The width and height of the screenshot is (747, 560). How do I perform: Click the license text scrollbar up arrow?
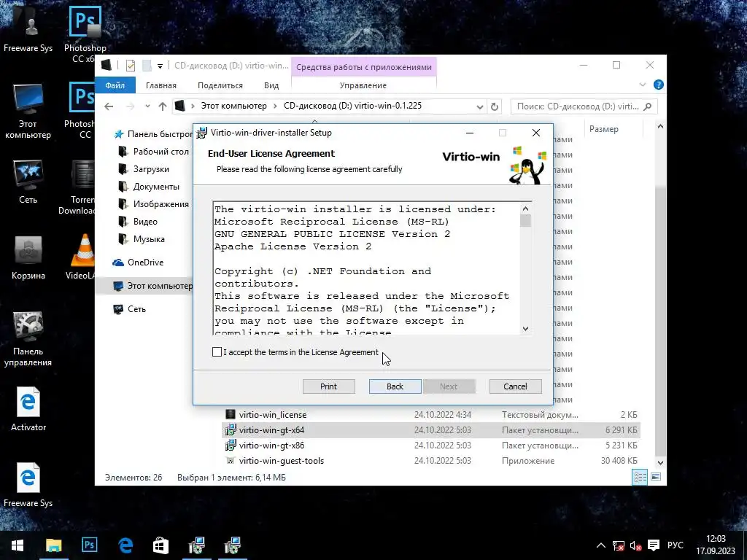pos(525,209)
